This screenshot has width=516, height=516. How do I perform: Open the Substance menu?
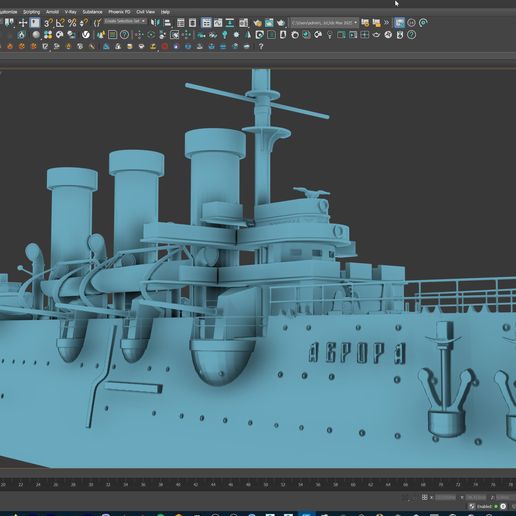(92, 12)
